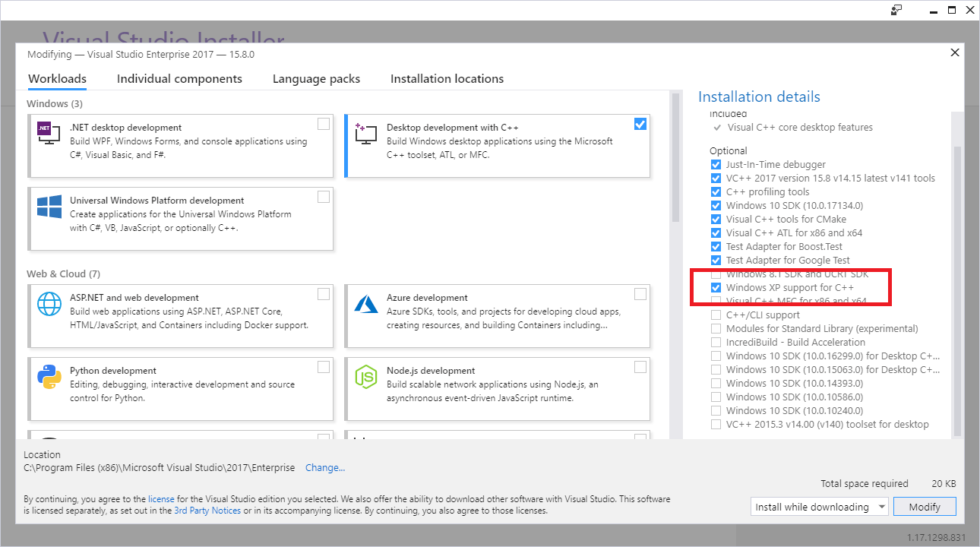Click the Desktop development with C++ monitor icon
The width and height of the screenshot is (980, 547).
(365, 133)
